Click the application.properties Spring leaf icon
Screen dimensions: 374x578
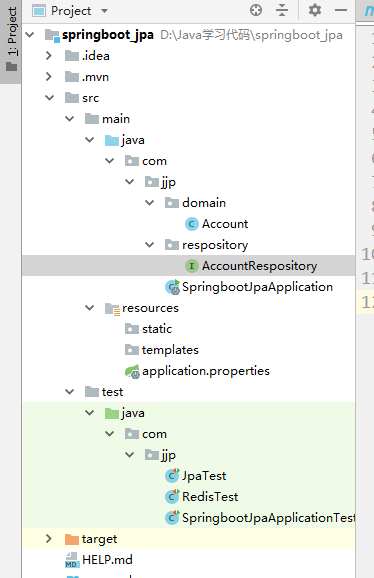132,371
